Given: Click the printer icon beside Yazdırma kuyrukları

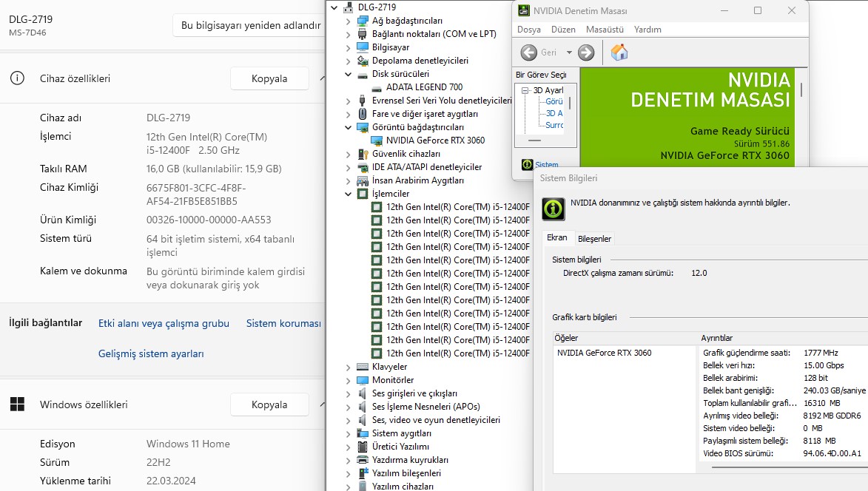Looking at the screenshot, I should coord(363,459).
